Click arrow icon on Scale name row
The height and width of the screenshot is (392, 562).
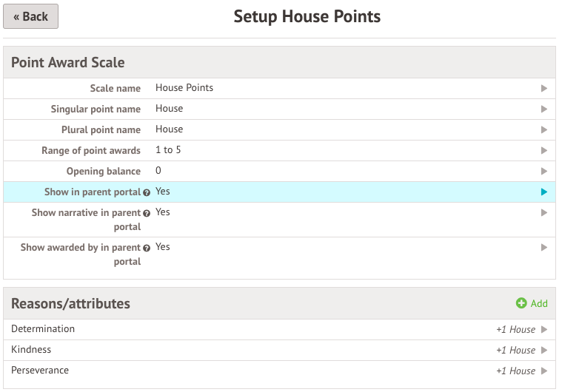pos(544,88)
